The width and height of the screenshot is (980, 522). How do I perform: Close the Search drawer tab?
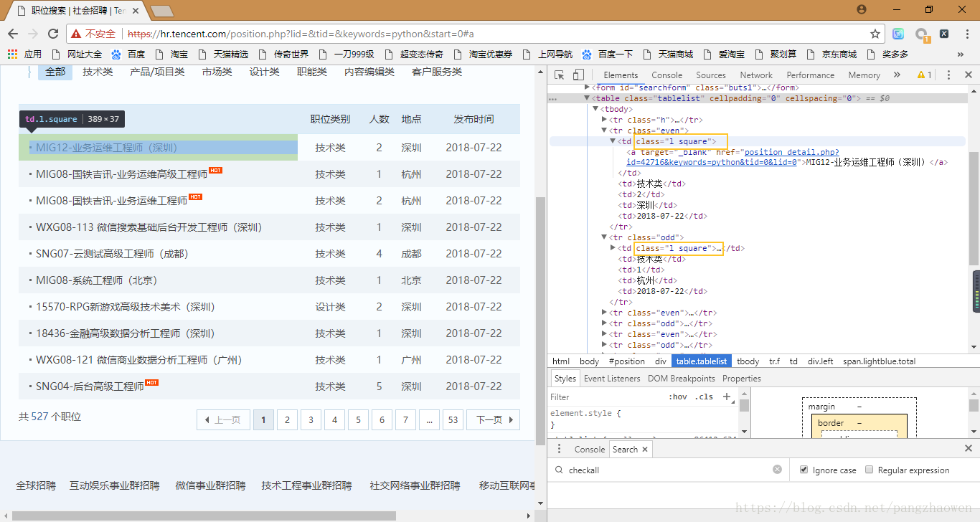[645, 450]
